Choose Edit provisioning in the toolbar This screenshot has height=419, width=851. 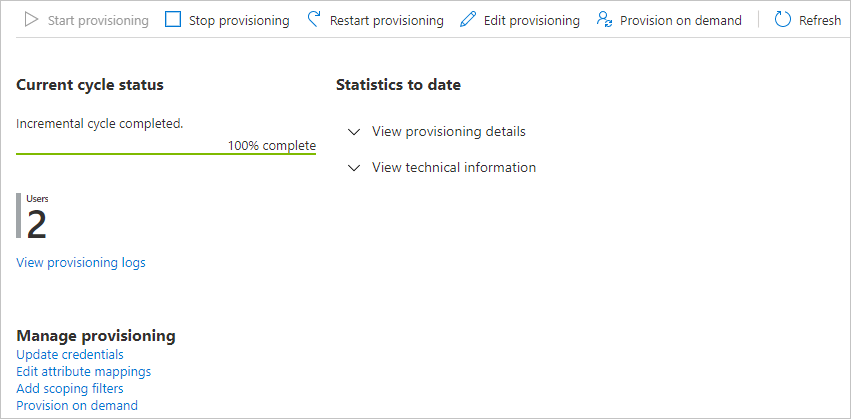pyautogui.click(x=531, y=21)
